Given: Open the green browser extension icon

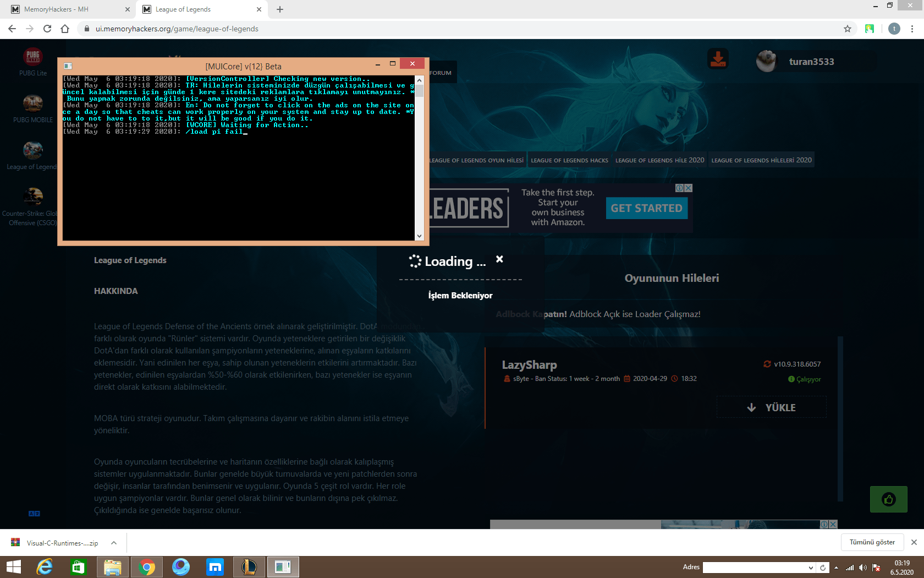Looking at the screenshot, I should point(870,29).
